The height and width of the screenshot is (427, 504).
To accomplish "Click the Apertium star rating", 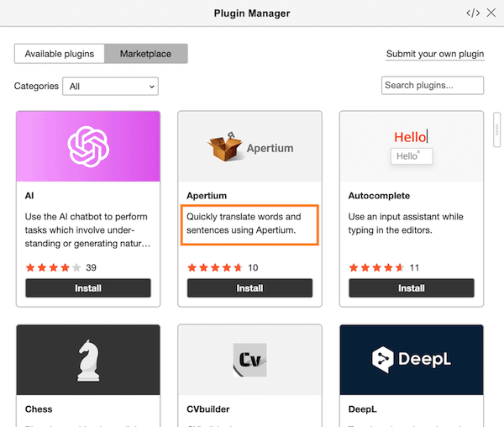I will (215, 267).
